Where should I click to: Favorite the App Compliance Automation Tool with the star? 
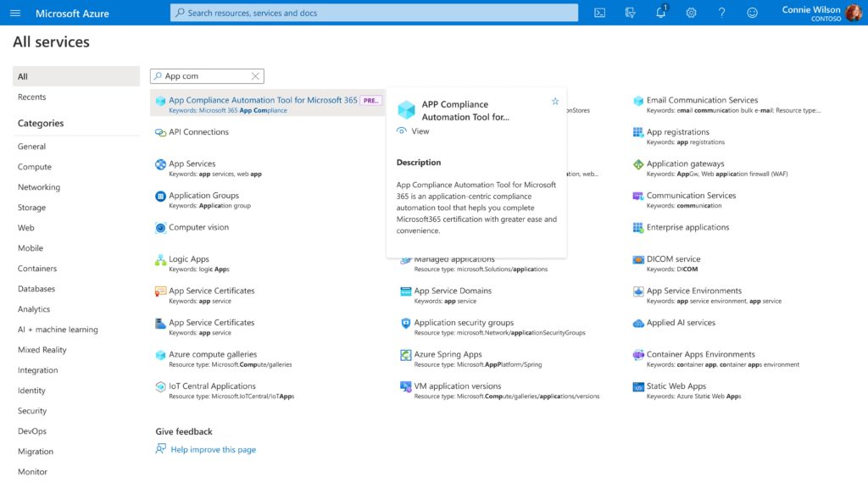click(x=555, y=100)
